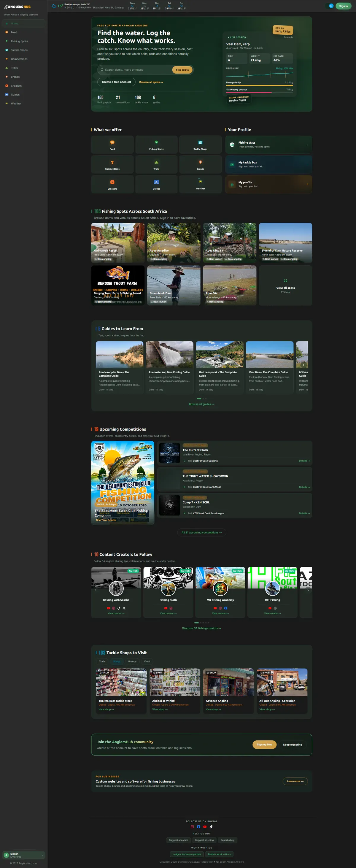Open the Competitions tile under What we offer
Screen dimensions: 356x868
click(x=112, y=164)
